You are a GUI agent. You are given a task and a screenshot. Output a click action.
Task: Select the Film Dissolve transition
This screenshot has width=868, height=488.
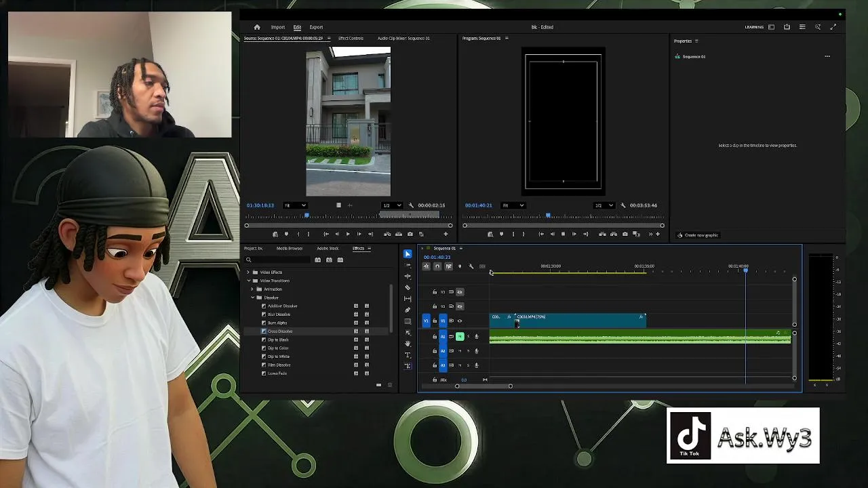point(279,365)
